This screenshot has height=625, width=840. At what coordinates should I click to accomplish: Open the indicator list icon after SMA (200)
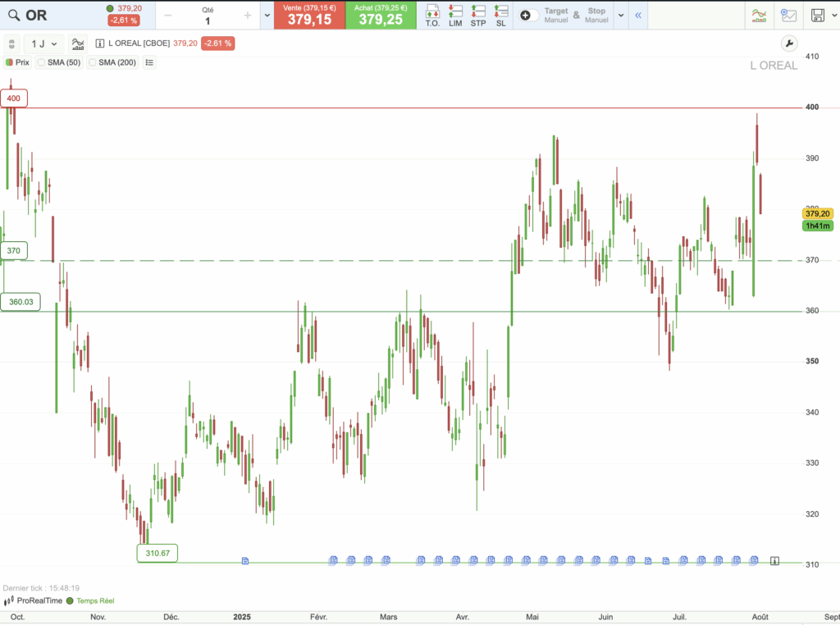coord(149,62)
